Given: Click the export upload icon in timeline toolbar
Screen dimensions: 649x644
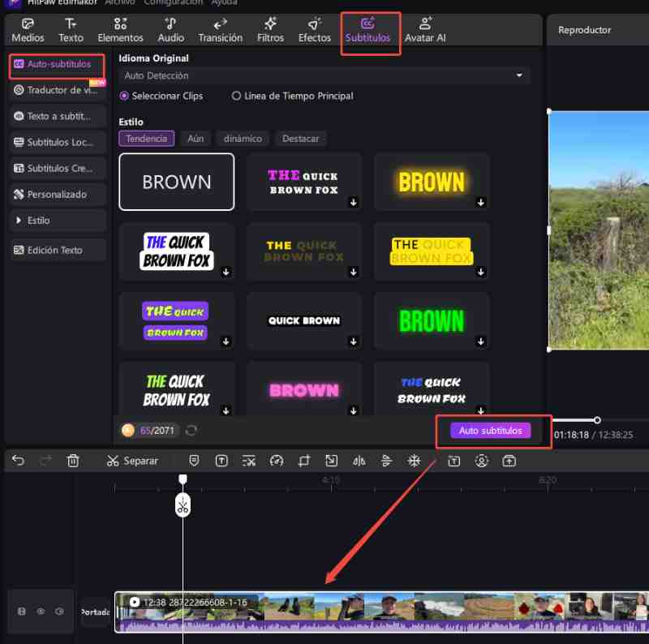Looking at the screenshot, I should pyautogui.click(x=509, y=461).
